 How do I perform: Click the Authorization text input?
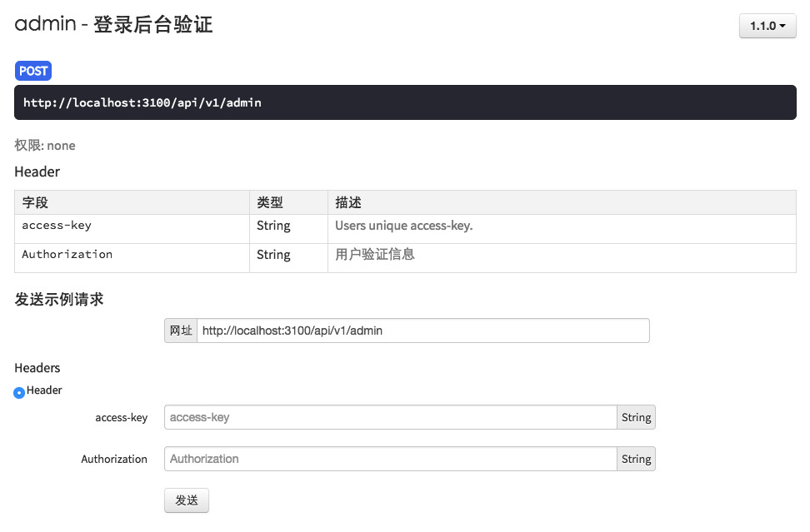(390, 459)
